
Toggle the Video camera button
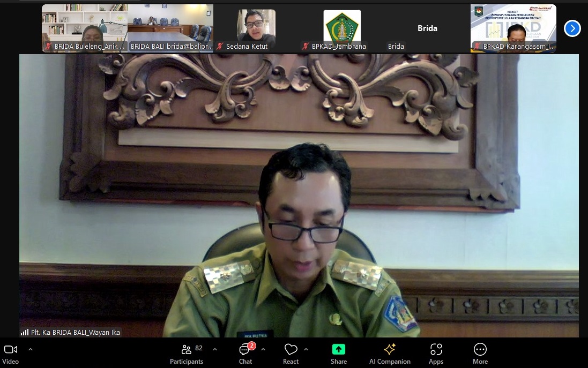click(11, 354)
